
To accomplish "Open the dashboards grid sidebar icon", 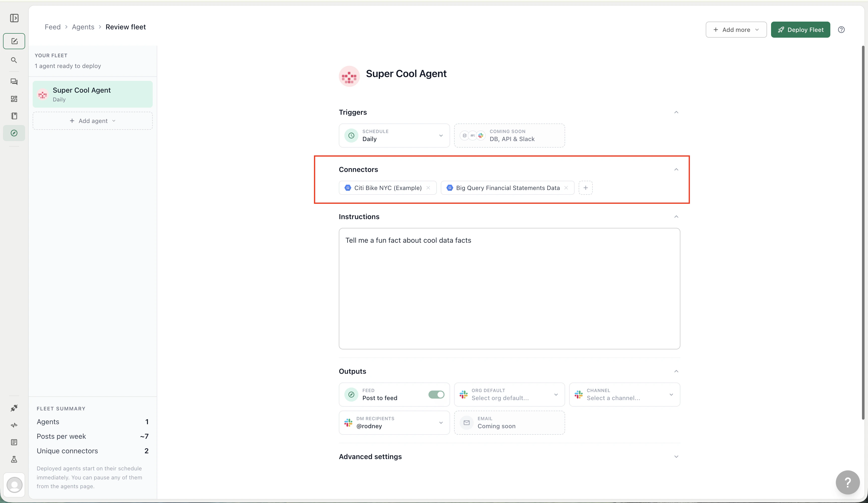I will tap(14, 99).
